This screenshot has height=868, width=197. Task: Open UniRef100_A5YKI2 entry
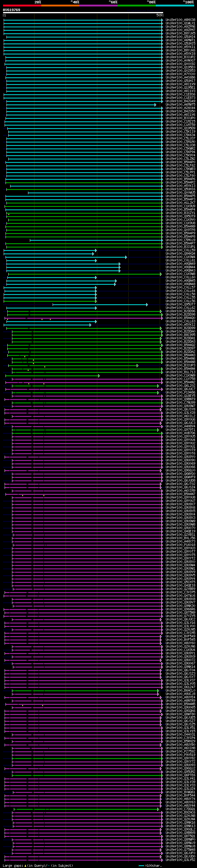pos(180,325)
